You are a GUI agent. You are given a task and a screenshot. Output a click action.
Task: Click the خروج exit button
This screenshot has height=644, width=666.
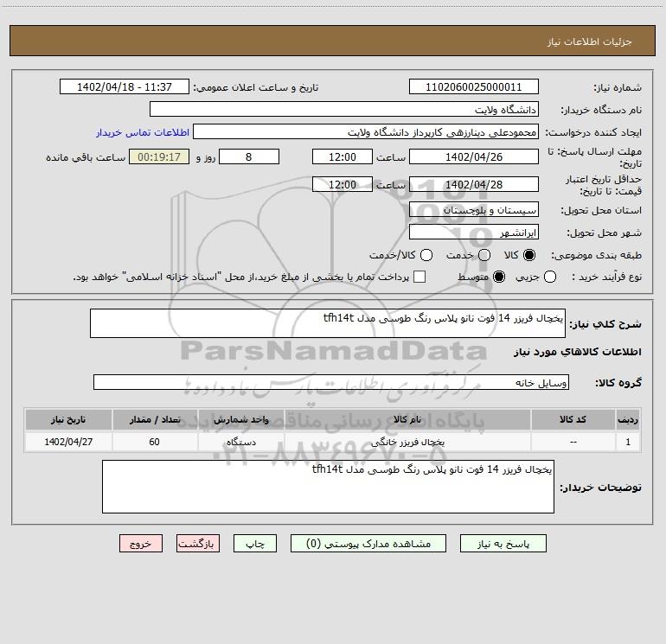pyautogui.click(x=141, y=544)
